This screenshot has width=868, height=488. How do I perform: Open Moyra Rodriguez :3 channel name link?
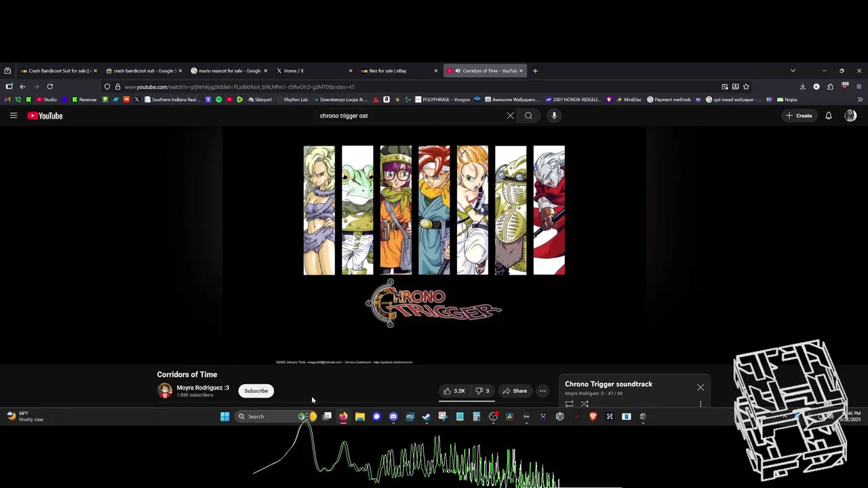(203, 388)
